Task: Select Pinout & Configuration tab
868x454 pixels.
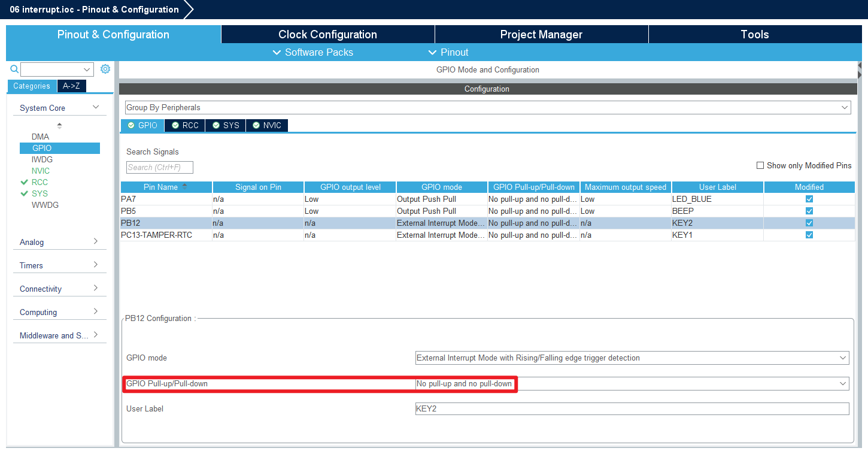Action: coord(113,34)
